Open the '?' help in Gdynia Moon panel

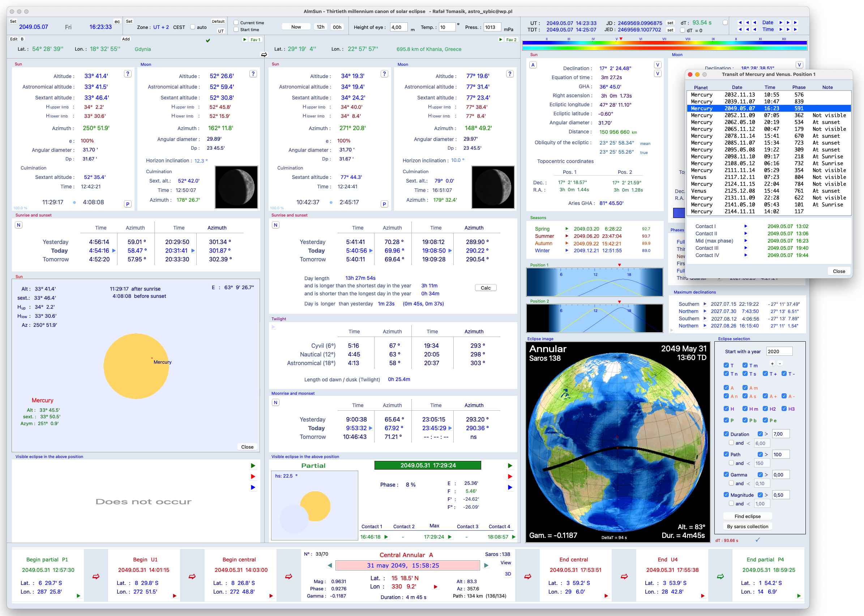(x=253, y=74)
